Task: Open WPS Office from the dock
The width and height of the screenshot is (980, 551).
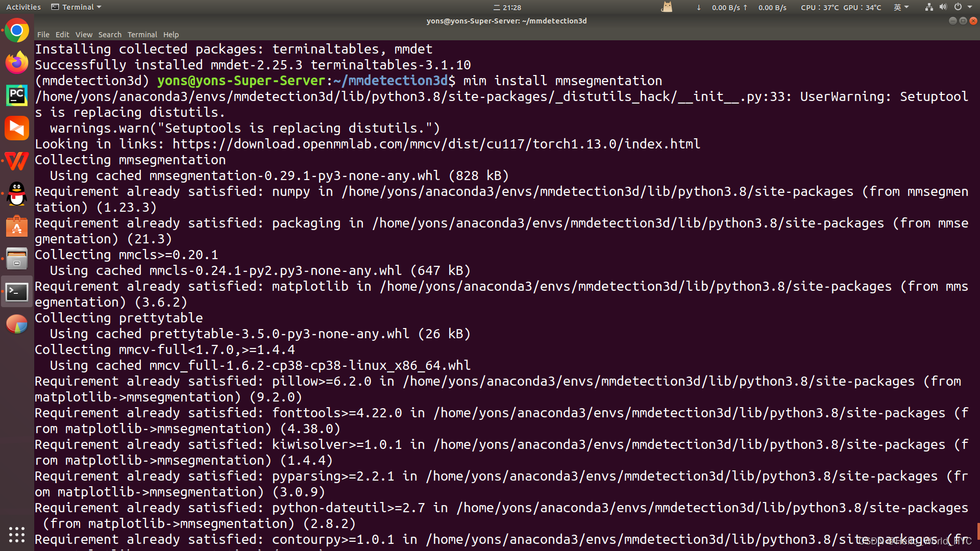Action: tap(17, 161)
